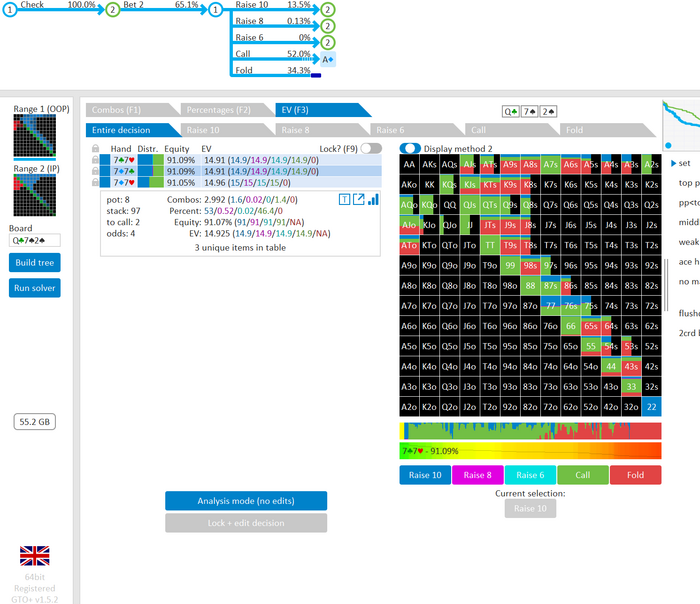
Task: Click the UK flag language icon
Action: pyautogui.click(x=34, y=556)
